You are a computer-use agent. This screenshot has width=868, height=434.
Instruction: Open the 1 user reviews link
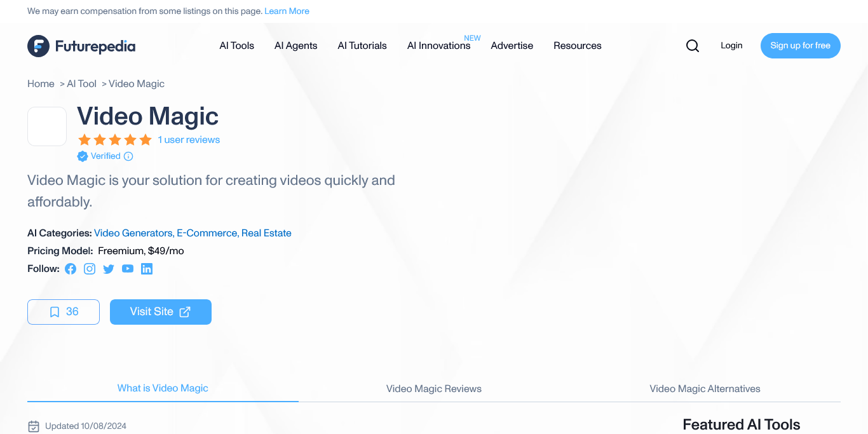pos(189,140)
